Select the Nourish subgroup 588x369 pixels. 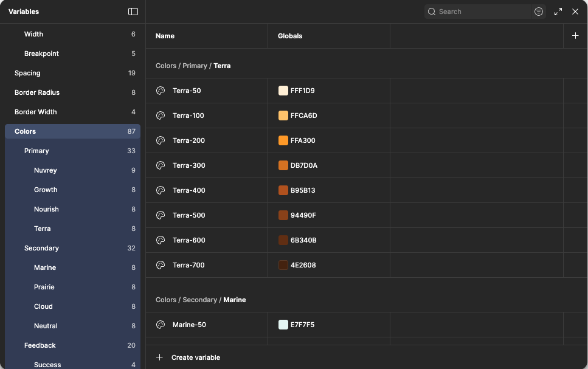(73, 209)
